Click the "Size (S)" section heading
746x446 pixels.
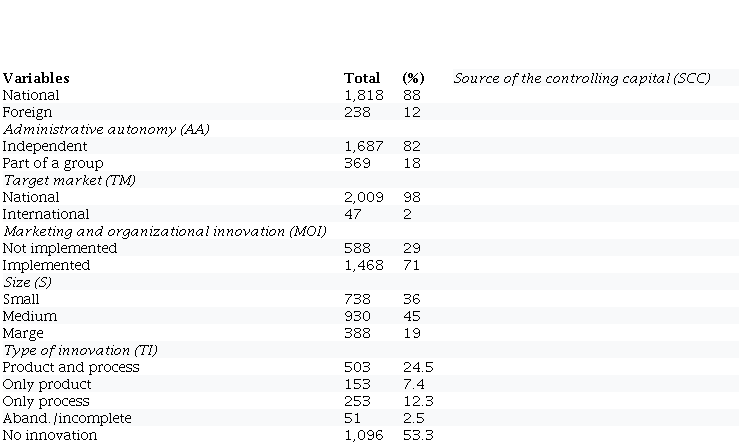(x=27, y=282)
